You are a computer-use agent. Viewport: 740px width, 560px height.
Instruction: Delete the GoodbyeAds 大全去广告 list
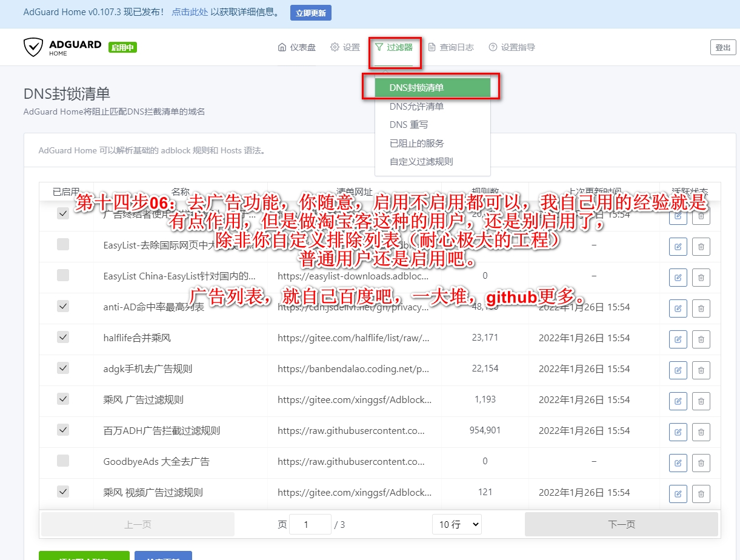[701, 462]
